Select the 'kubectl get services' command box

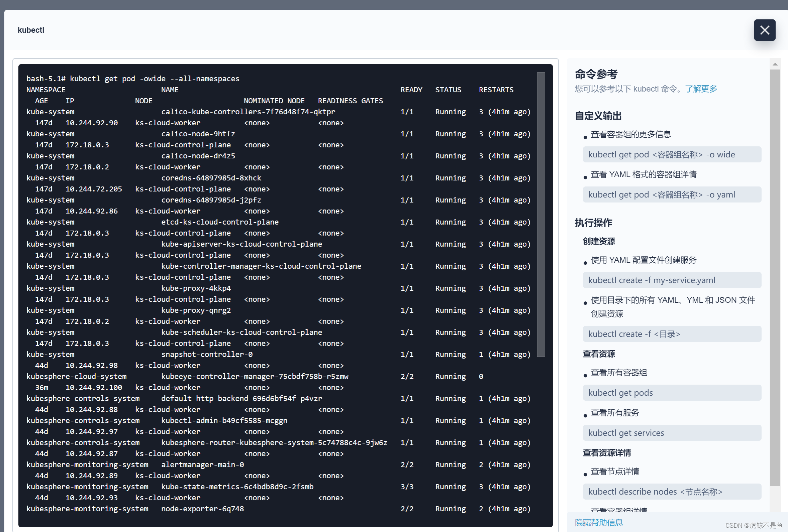pos(672,432)
